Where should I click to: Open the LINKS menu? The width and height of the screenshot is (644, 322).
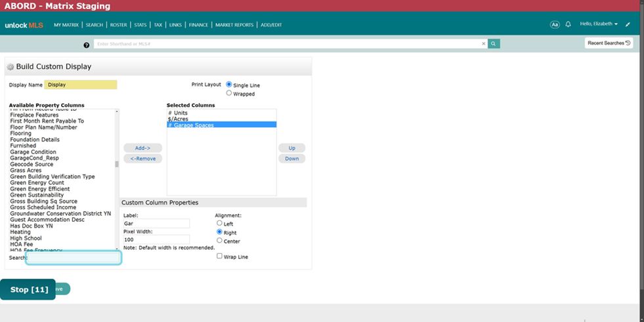pos(175,25)
